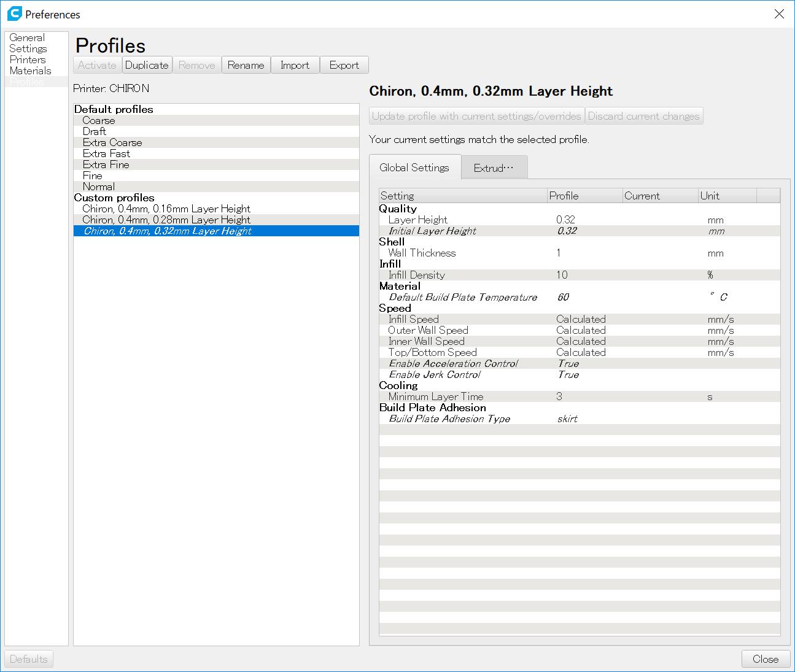Click the Duplicate profile button
Screen dimensions: 795x672
pyautogui.click(x=147, y=65)
